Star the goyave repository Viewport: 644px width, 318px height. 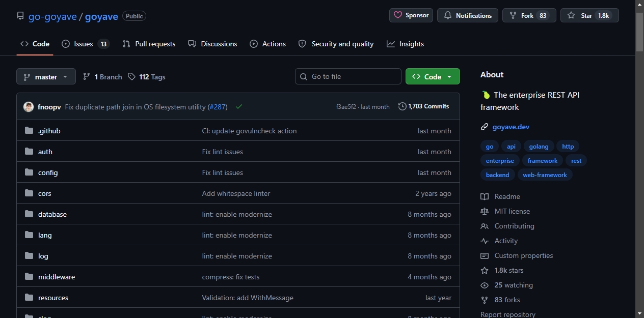point(589,15)
